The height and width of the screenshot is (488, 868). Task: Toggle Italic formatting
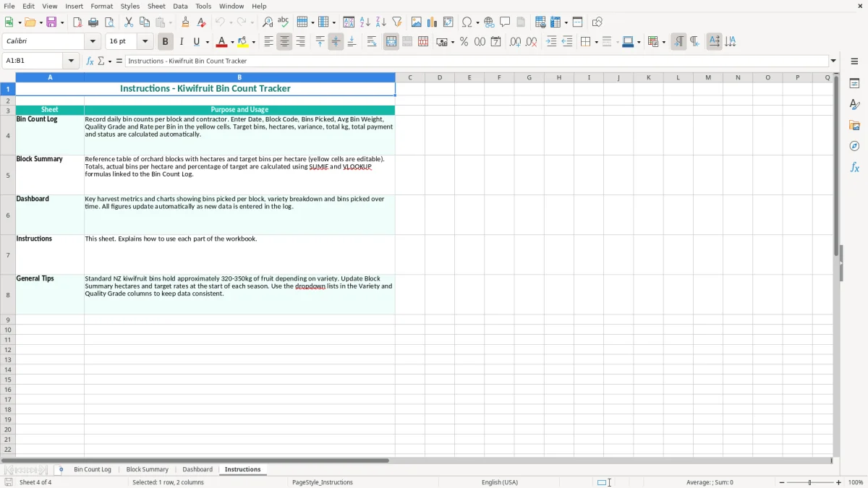[181, 42]
